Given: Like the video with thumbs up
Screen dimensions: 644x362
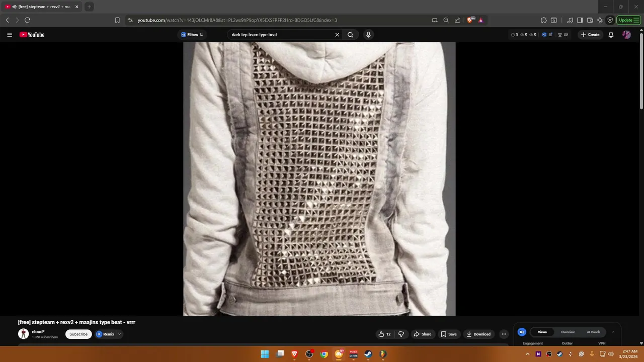Looking at the screenshot, I should 384,334.
